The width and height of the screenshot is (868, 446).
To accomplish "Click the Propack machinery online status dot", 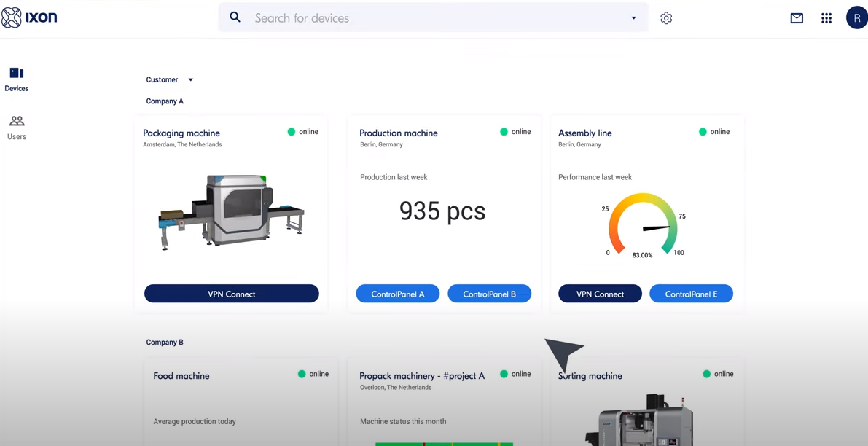I will pyautogui.click(x=504, y=374).
